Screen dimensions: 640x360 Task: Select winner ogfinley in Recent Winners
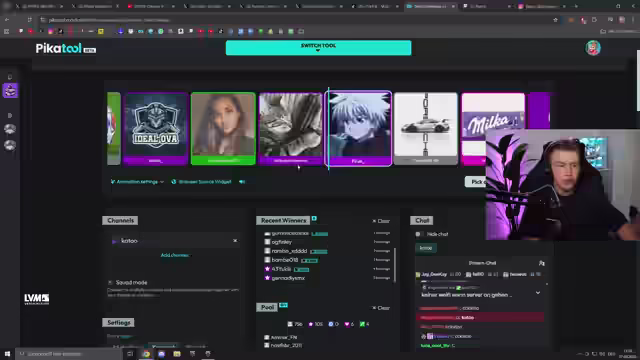282,242
